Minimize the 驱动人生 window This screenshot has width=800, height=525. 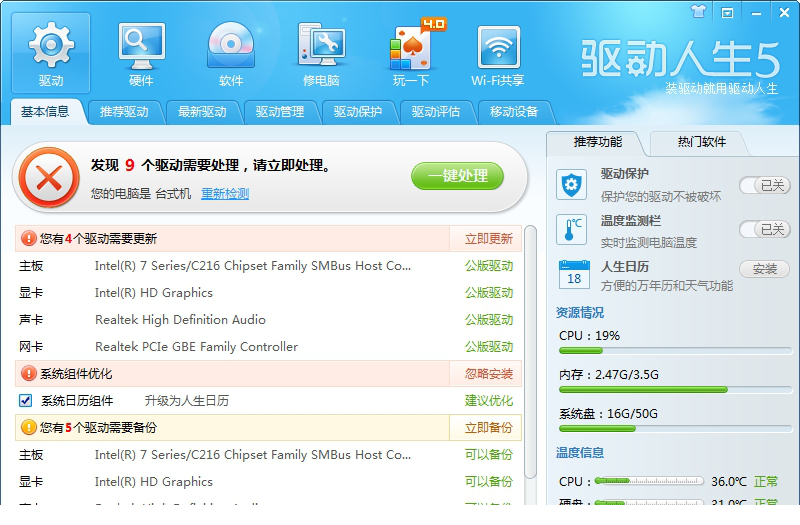tap(756, 13)
